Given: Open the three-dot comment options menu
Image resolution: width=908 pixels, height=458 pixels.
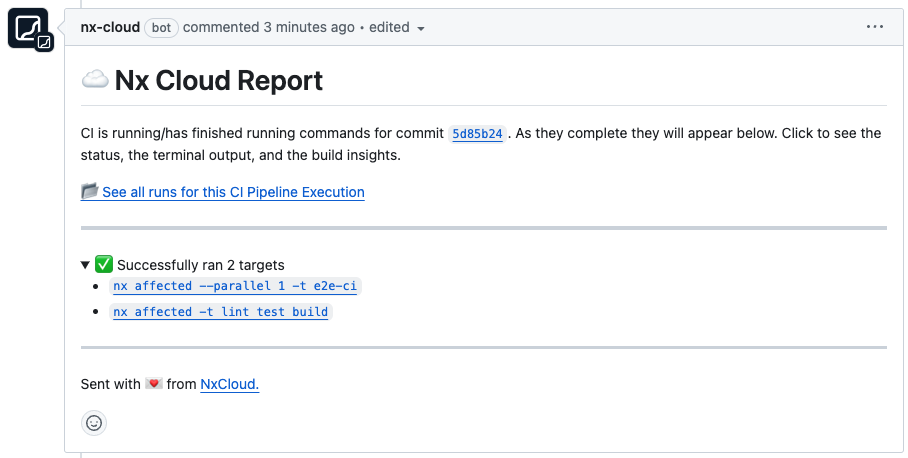Looking at the screenshot, I should tap(875, 27).
